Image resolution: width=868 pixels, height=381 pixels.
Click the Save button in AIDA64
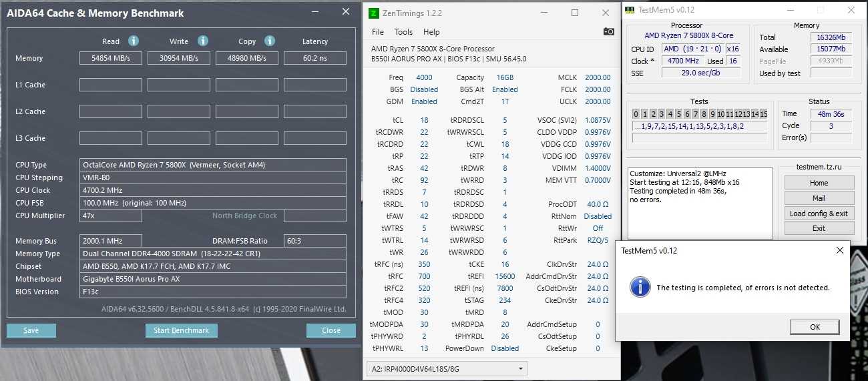pyautogui.click(x=31, y=330)
